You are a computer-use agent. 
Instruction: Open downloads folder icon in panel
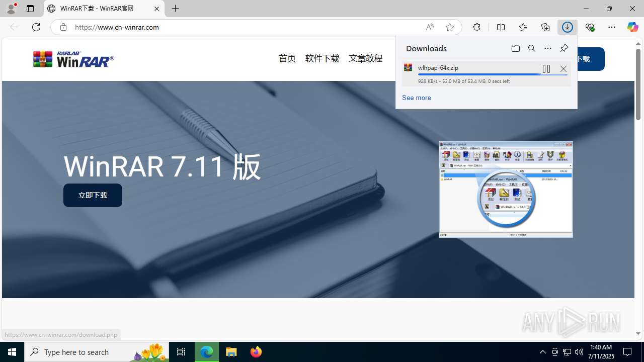[516, 48]
